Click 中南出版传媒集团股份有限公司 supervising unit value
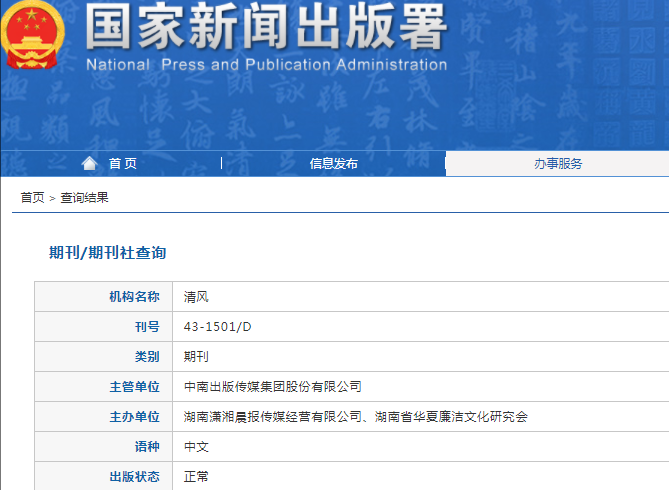Screen dimensions: 669x490 [272, 386]
